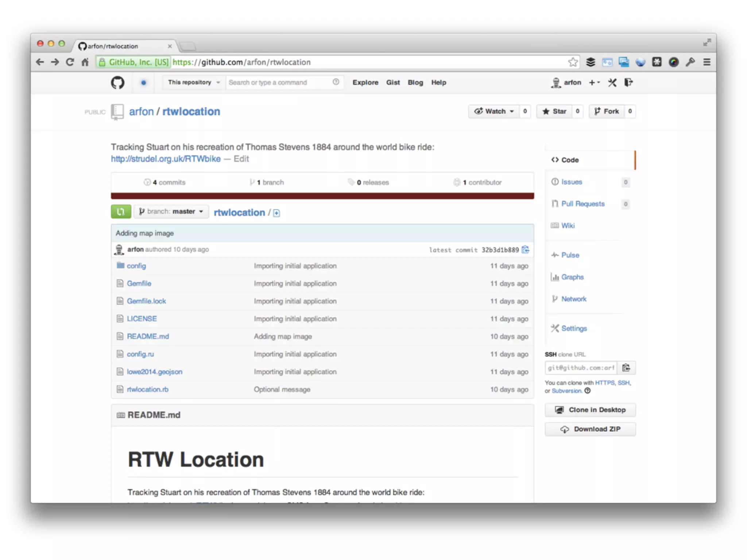Viewport: 747px width, 560px height.
Task: Click the GitHub Octocat logo
Action: 117,83
